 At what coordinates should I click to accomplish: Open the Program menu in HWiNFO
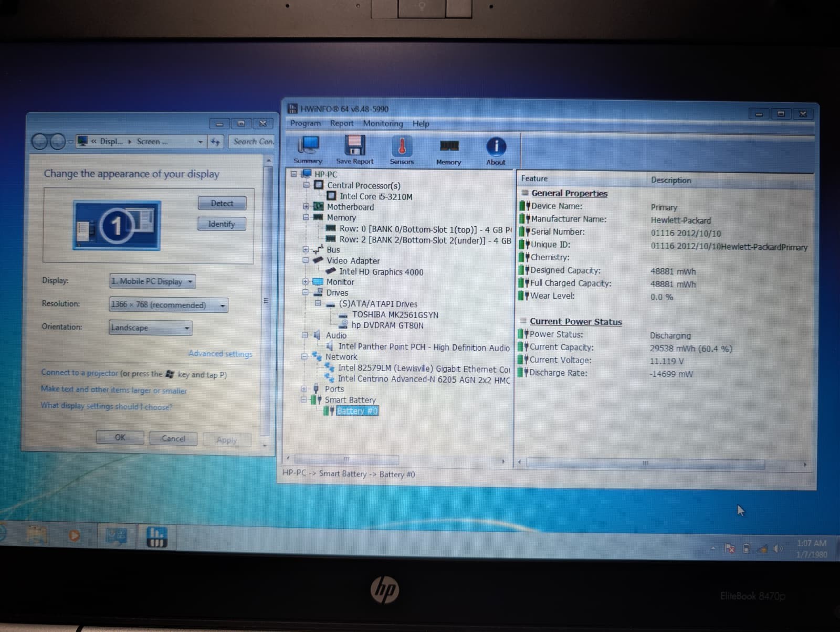pos(305,123)
